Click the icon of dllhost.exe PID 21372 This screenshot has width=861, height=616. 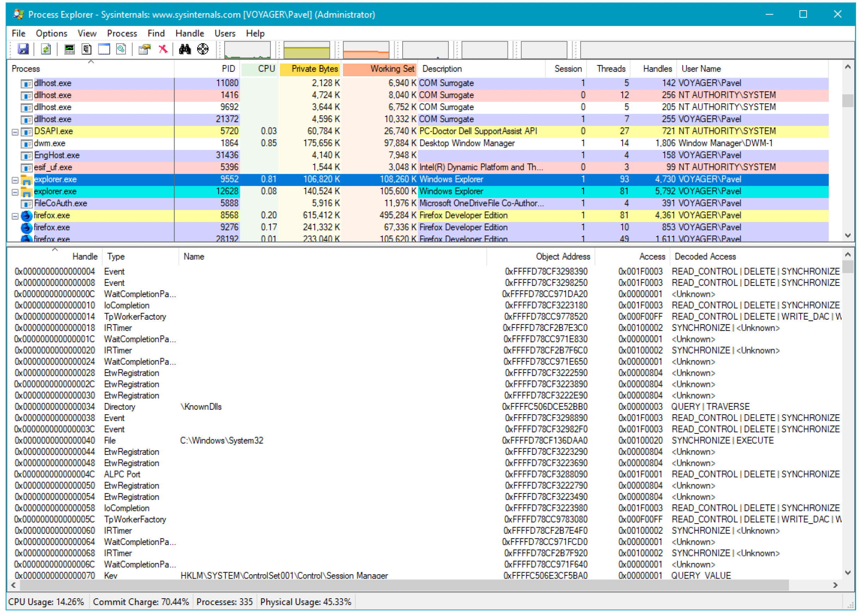[x=26, y=120]
